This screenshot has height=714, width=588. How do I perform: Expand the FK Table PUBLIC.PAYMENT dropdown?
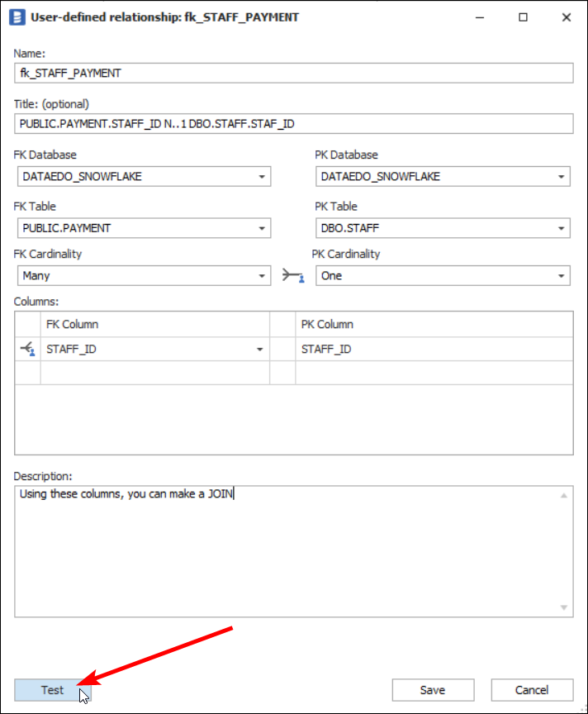point(262,228)
